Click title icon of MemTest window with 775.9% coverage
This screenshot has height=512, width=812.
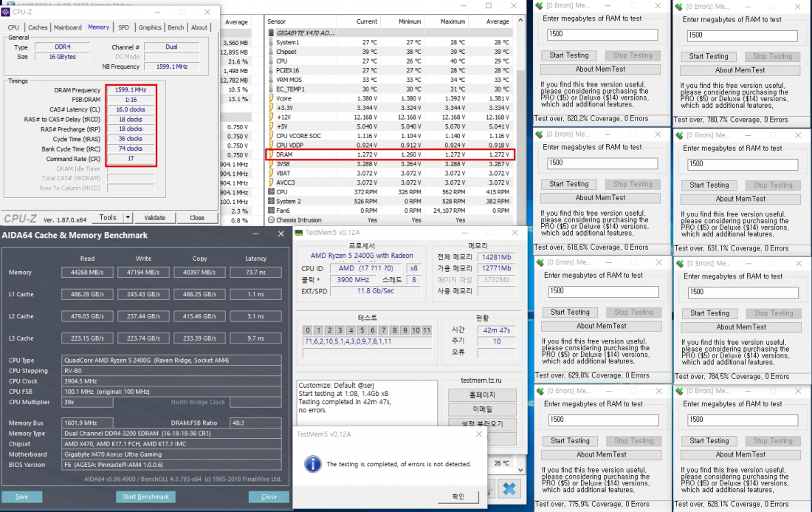click(x=540, y=392)
